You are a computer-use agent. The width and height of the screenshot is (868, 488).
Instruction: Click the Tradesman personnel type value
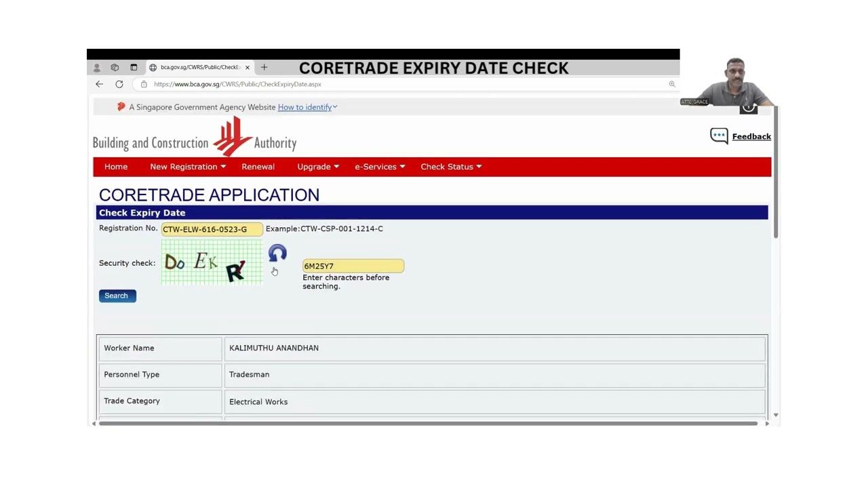tap(249, 374)
